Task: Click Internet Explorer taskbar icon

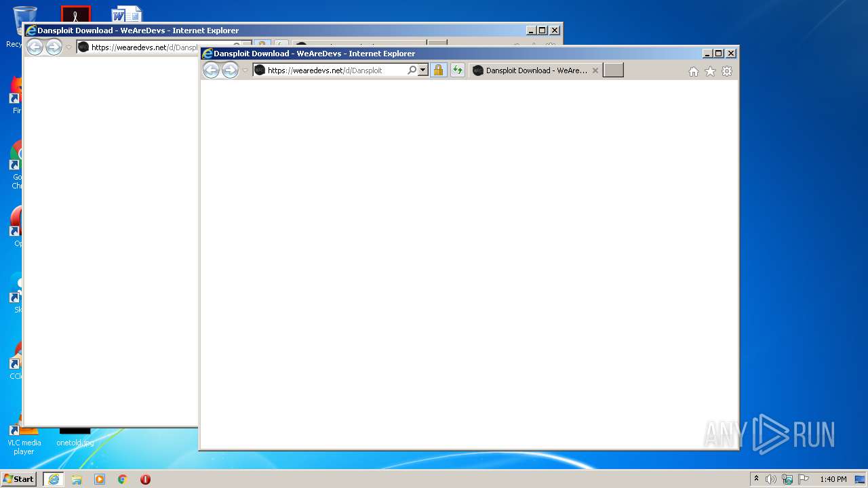Action: (x=54, y=479)
